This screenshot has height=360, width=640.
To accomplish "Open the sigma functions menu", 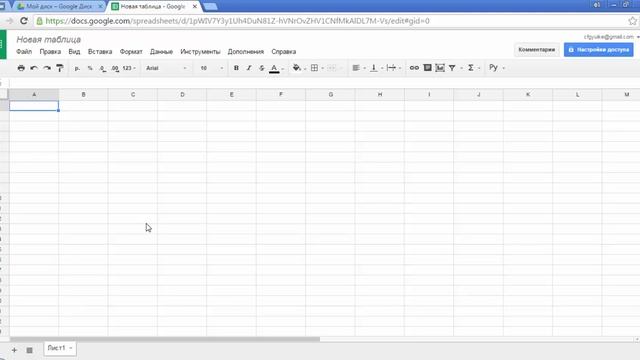I will click(471, 68).
